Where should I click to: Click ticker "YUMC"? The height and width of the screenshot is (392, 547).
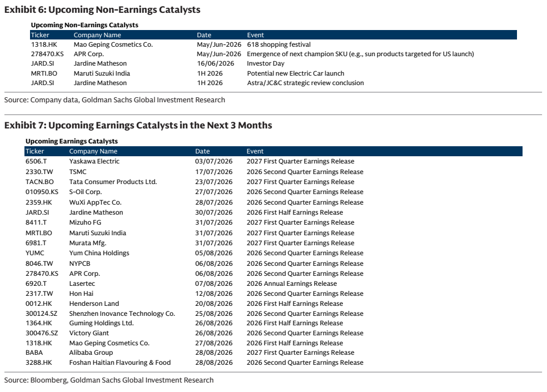click(35, 253)
